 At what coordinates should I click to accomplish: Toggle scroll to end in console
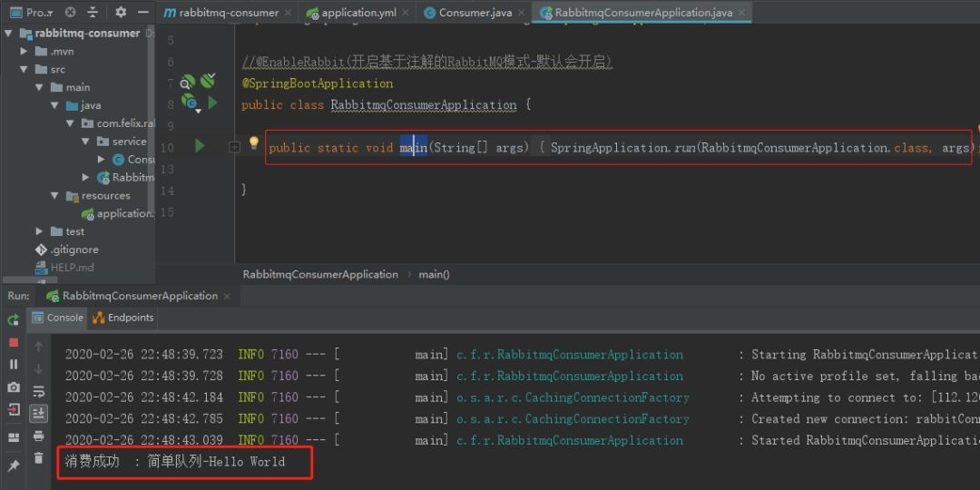coord(38,414)
